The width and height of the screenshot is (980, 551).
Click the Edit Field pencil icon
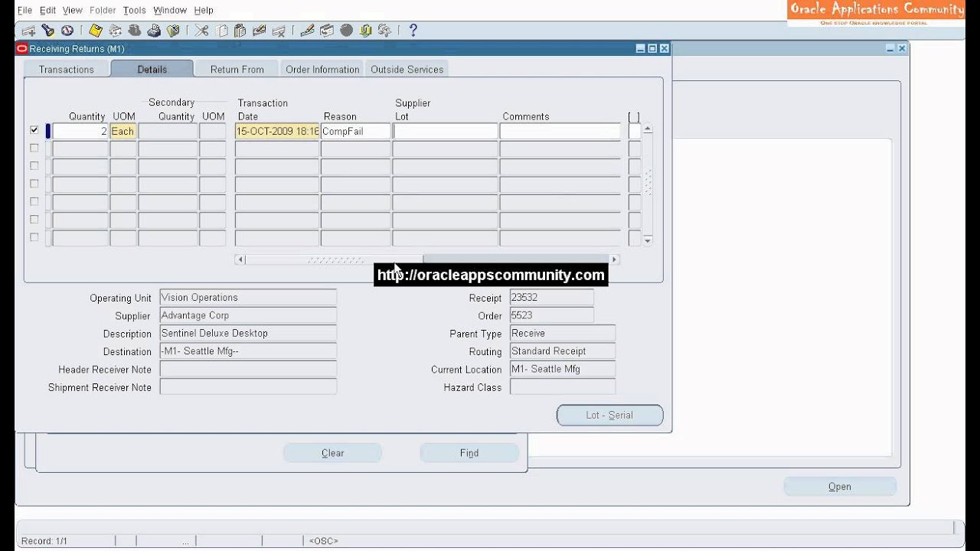coord(308,31)
